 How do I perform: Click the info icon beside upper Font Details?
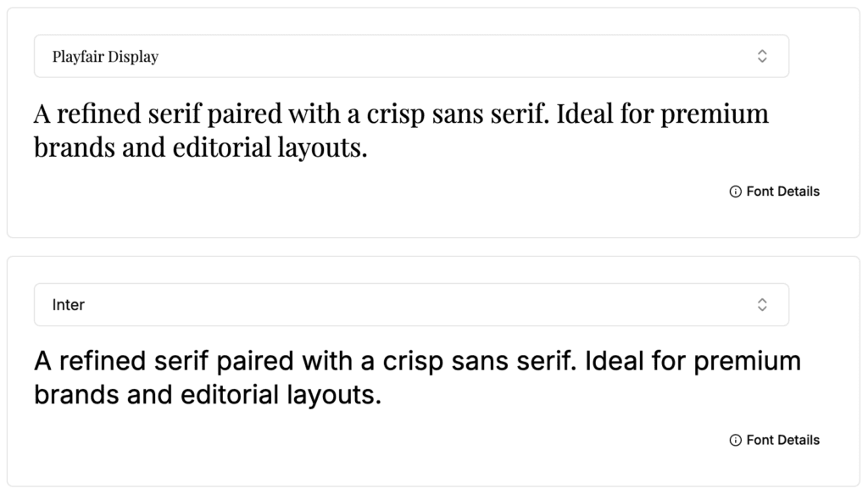pyautogui.click(x=735, y=191)
